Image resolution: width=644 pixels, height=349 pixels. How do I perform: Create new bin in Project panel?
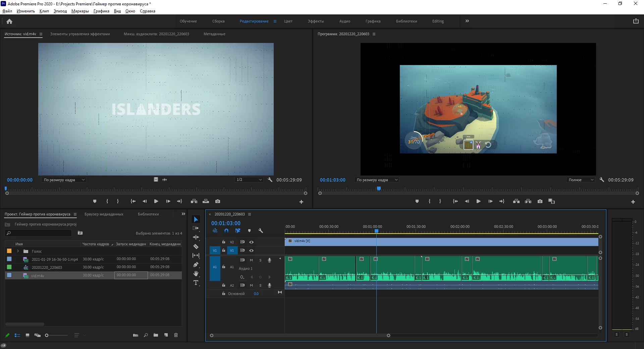click(x=156, y=335)
